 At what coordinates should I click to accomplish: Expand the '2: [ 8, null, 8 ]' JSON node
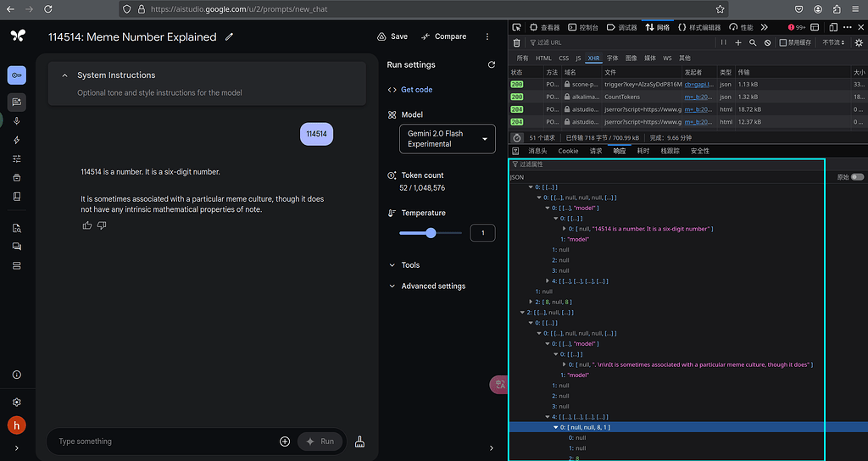(531, 303)
